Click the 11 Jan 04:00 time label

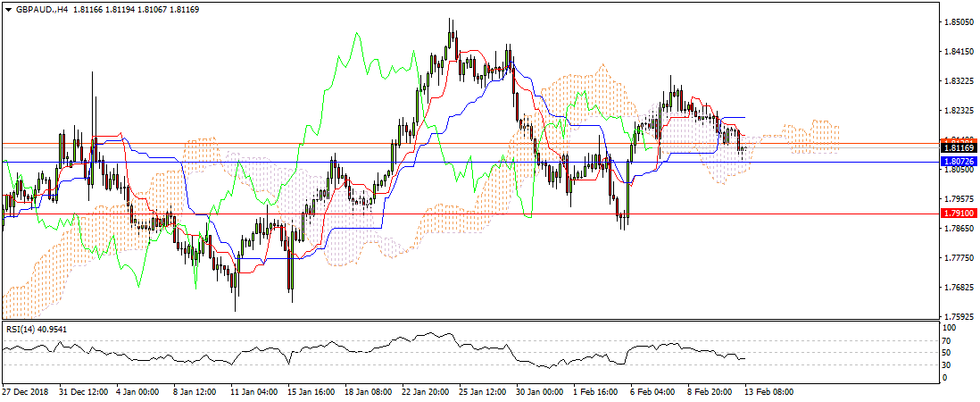point(255,391)
